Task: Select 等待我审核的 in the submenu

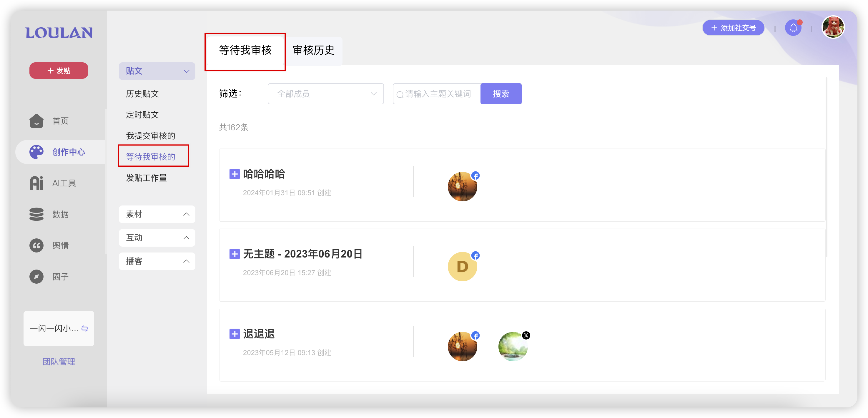Action: (151, 157)
